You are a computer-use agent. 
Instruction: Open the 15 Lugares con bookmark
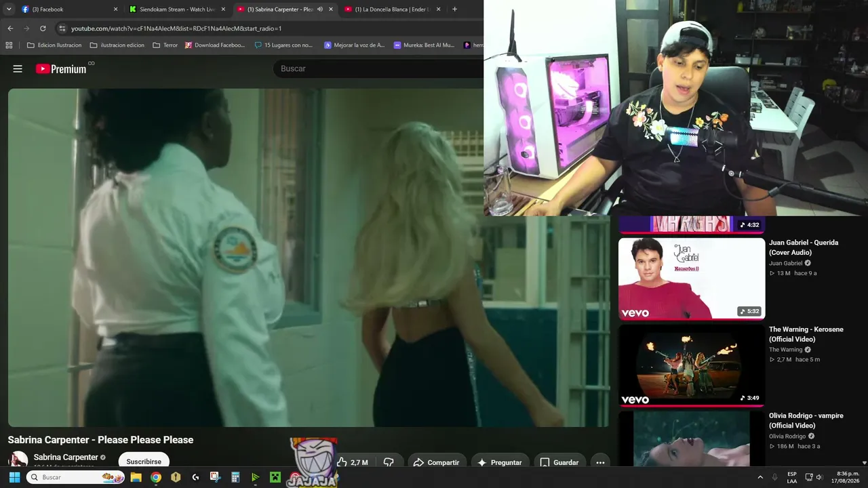283,45
